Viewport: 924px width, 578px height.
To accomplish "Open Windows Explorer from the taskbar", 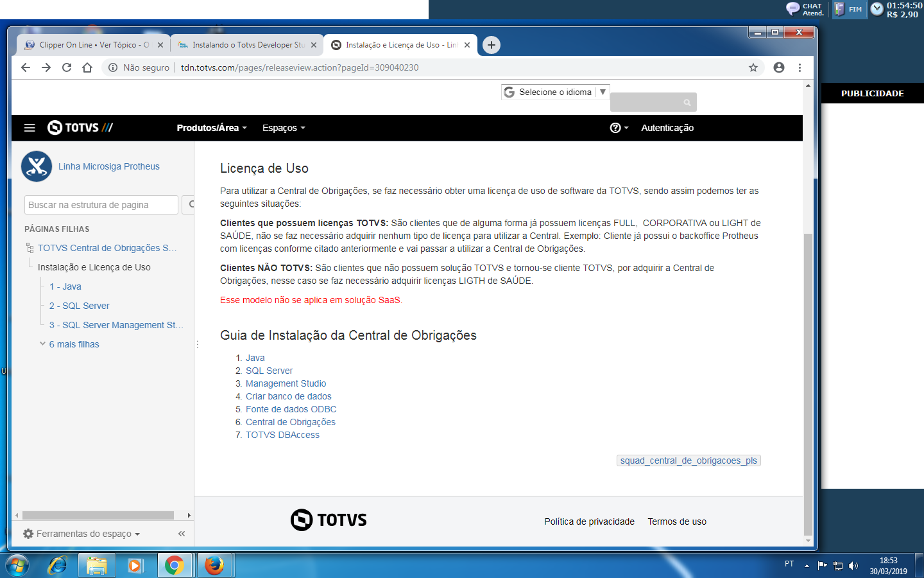I will [97, 566].
